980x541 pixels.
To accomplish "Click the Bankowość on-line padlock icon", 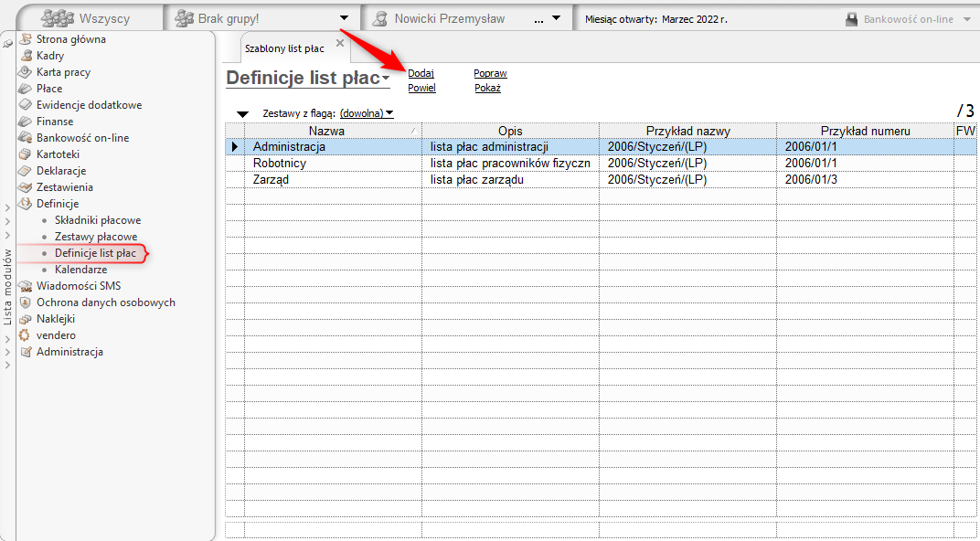I will point(851,19).
